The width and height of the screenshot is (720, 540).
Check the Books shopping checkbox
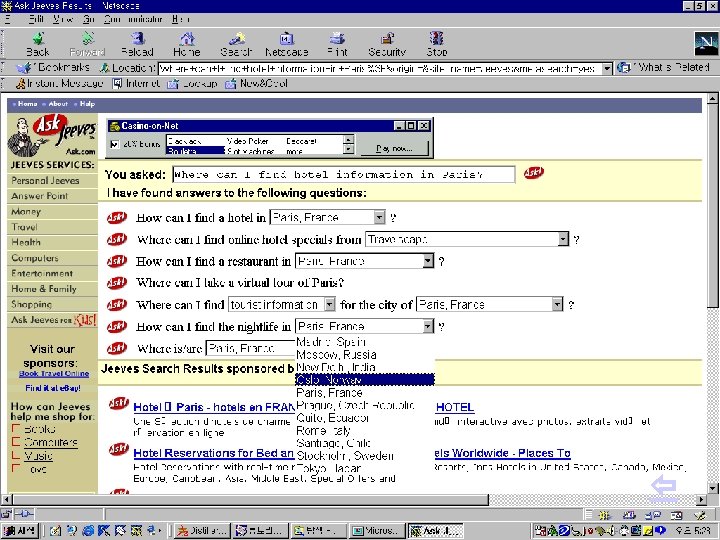[16, 429]
